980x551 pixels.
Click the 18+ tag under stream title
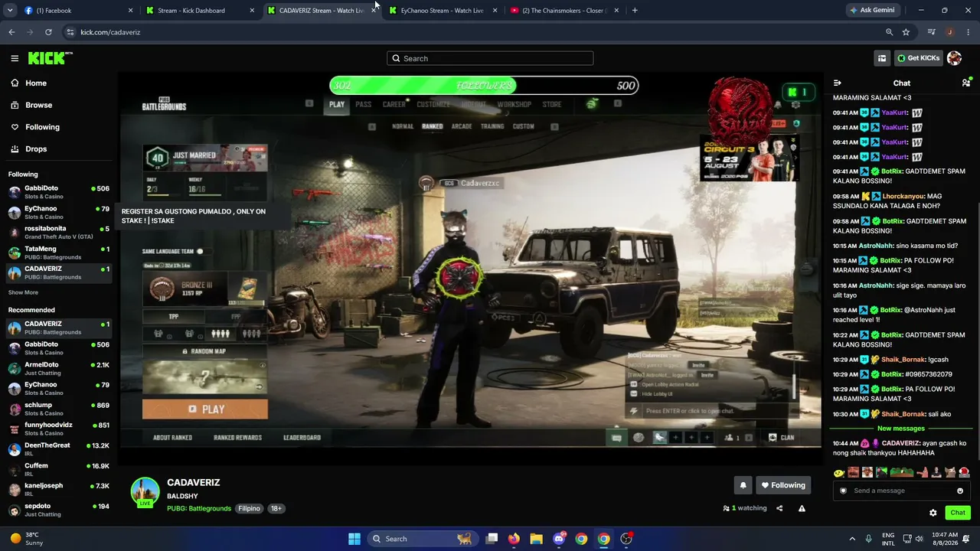click(x=276, y=508)
